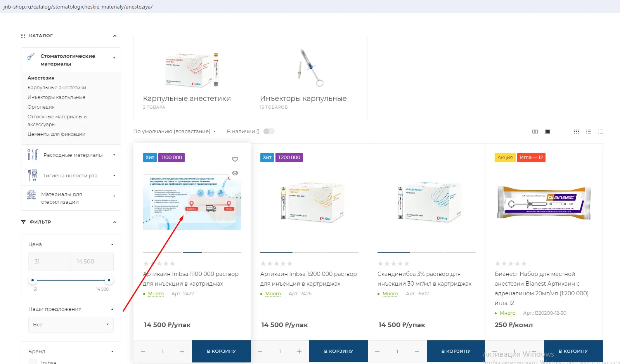Open Инъекторы карпульные sidebar item
Viewport: 620px width, 364px height.
click(56, 97)
